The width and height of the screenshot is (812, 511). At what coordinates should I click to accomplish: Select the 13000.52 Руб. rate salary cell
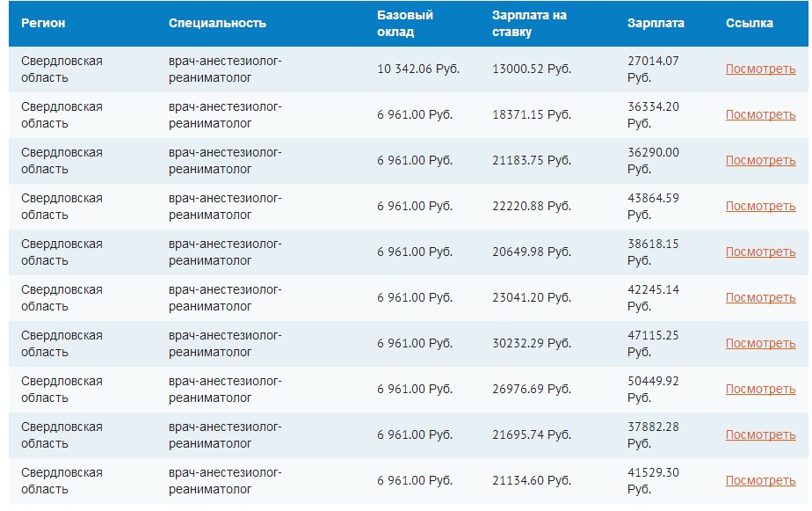pos(532,69)
